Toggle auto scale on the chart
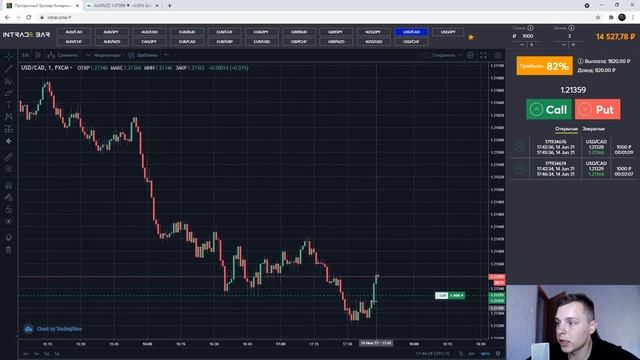The image size is (640, 360). click(x=485, y=353)
